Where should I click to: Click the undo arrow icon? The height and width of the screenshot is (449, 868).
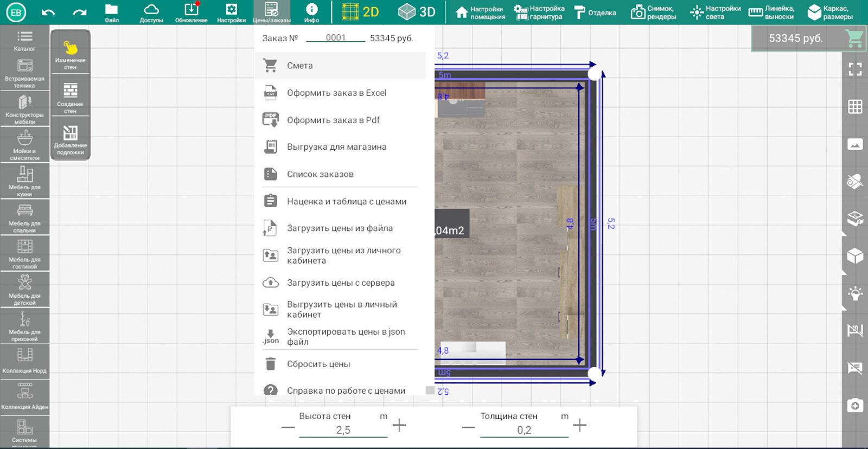click(x=48, y=12)
